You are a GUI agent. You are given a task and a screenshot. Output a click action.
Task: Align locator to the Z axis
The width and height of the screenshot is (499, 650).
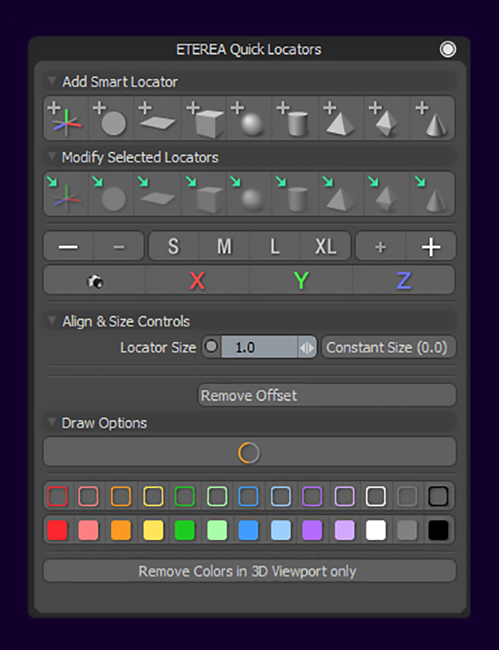pyautogui.click(x=404, y=281)
